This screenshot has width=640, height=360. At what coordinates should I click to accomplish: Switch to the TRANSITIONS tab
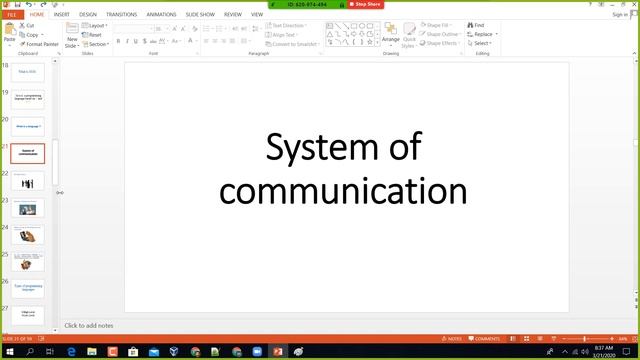pos(122,14)
